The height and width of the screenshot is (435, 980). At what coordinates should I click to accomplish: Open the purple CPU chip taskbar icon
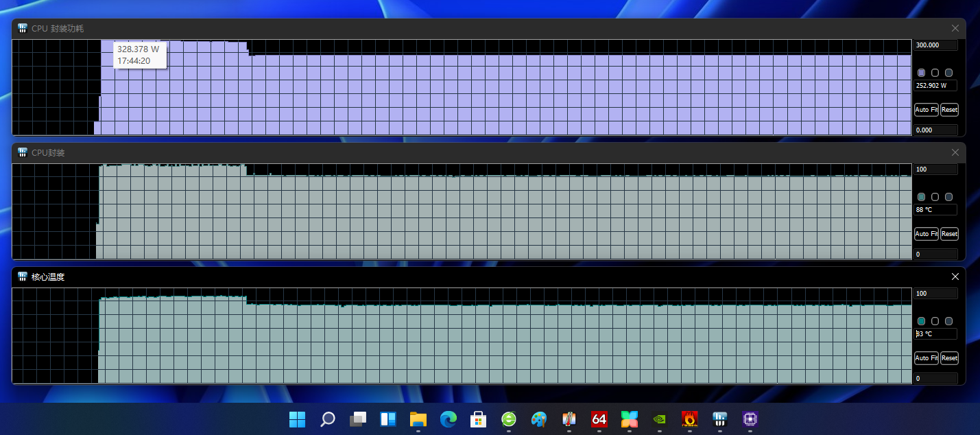(750, 419)
